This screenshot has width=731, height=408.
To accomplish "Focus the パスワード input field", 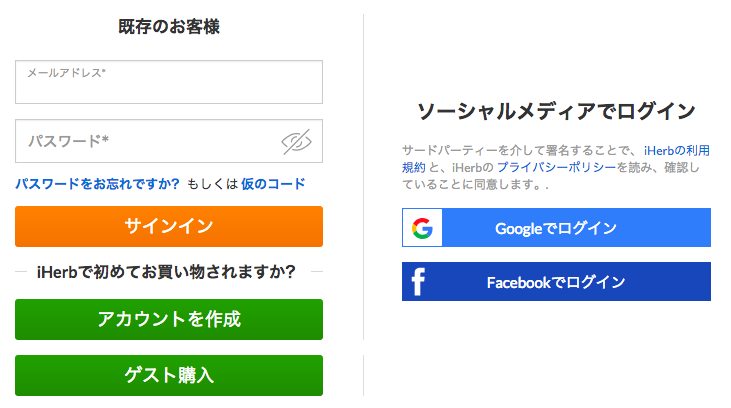I will (169, 141).
